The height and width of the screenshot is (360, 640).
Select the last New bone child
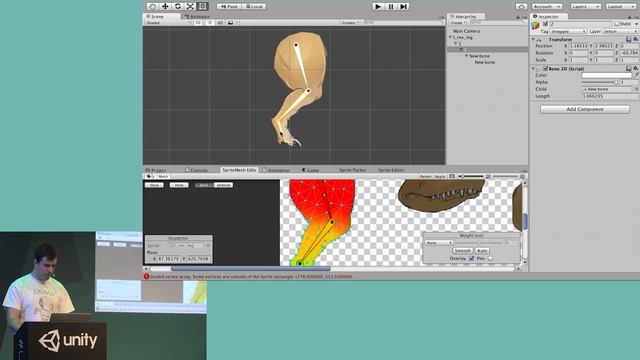click(484, 62)
